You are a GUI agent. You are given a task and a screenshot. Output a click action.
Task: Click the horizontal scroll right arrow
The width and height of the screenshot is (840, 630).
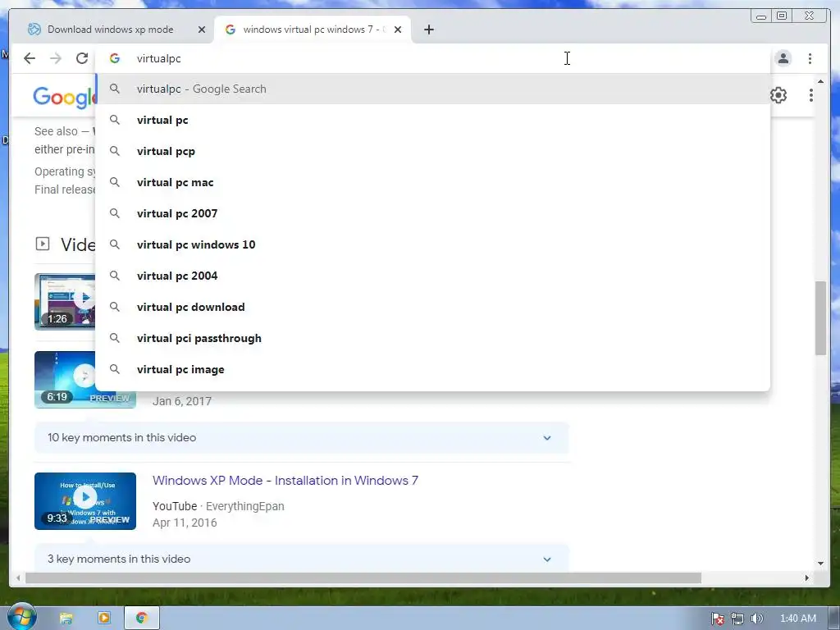[807, 578]
